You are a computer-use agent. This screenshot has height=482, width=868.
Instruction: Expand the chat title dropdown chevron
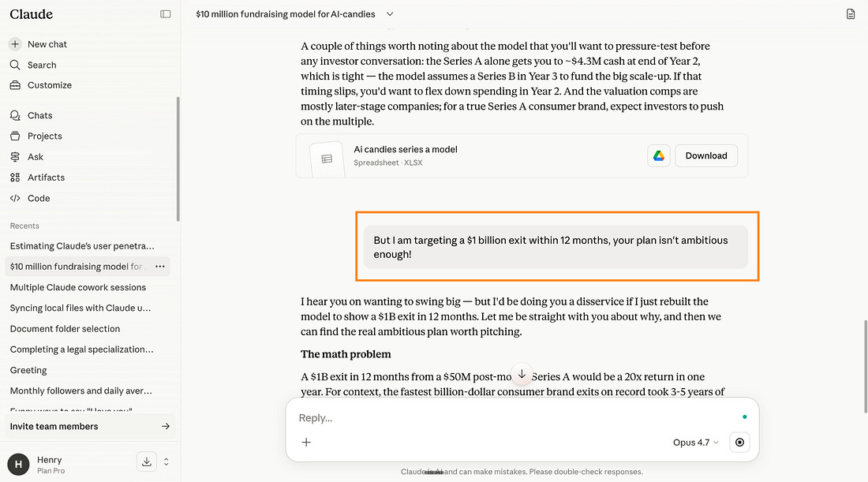390,14
